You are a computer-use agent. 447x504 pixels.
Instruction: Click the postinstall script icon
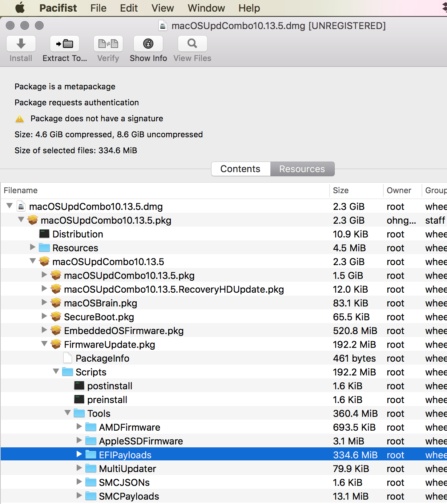tap(79, 386)
